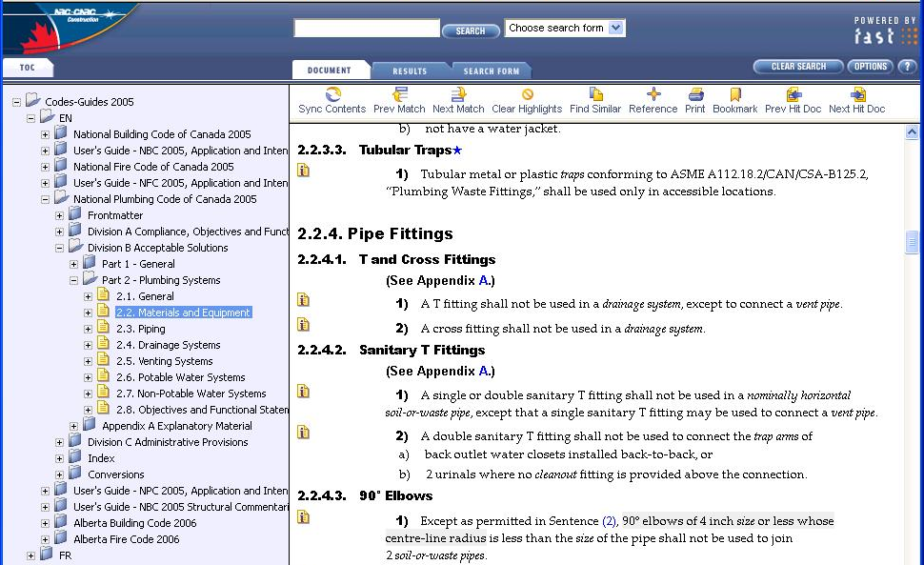Open Part 2 - Plumbing Systems

coord(161,280)
